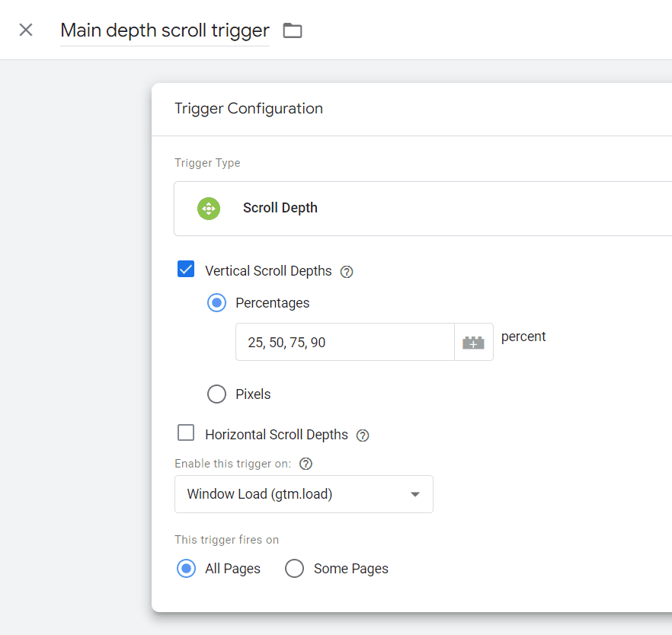The height and width of the screenshot is (635, 672).
Task: Select the Some Pages radio button
Action: coord(294,568)
